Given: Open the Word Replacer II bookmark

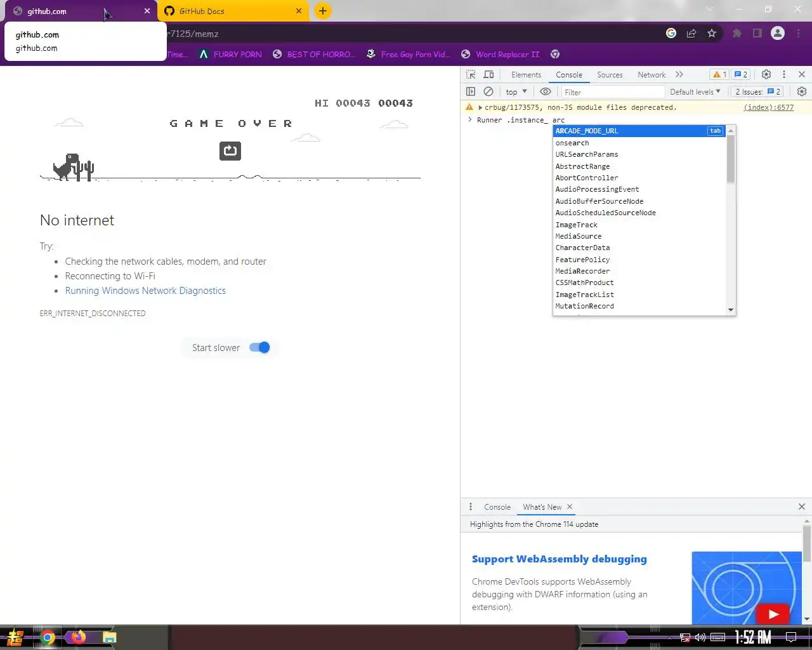Looking at the screenshot, I should point(501,54).
